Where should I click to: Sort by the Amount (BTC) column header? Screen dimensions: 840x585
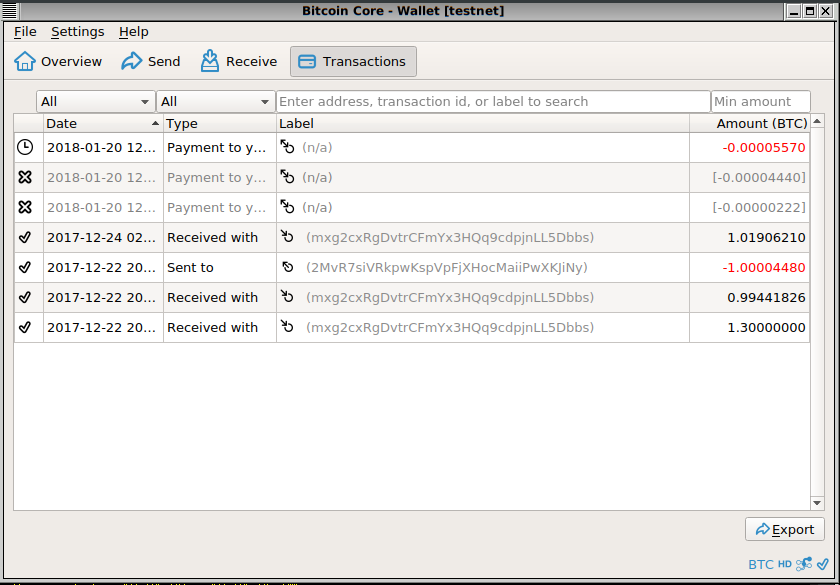click(x=749, y=123)
